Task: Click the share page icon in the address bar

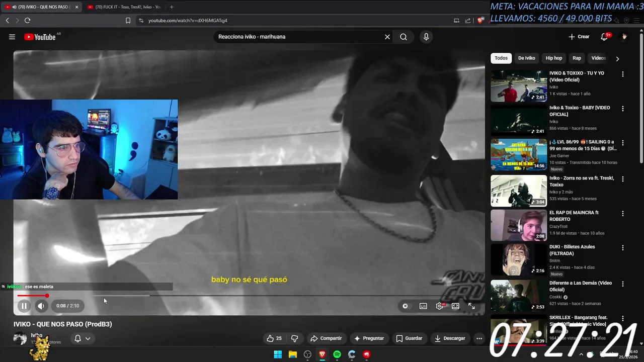Action: click(x=468, y=21)
